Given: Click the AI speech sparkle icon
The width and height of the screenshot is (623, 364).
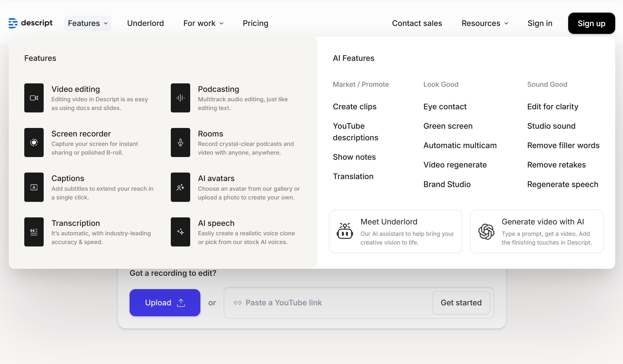Looking at the screenshot, I should click(180, 232).
